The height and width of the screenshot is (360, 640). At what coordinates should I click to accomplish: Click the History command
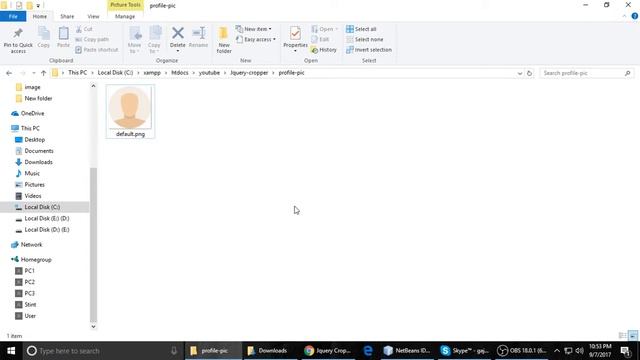coord(324,50)
